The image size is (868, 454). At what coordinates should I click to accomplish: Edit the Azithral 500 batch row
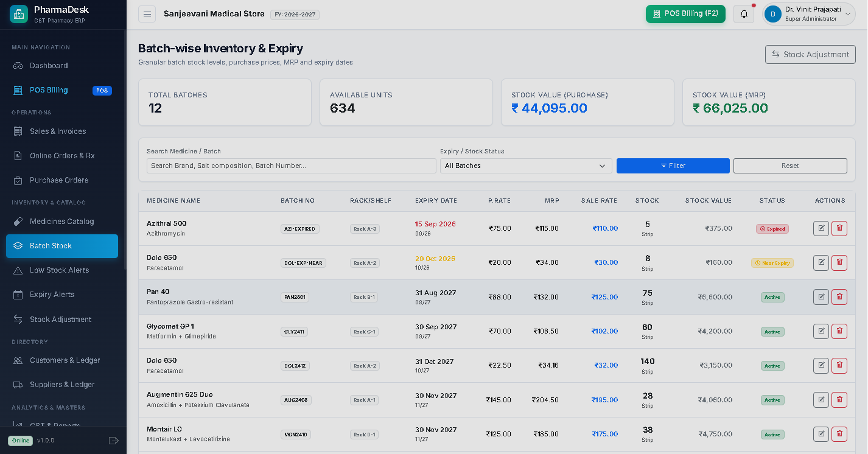821,228
